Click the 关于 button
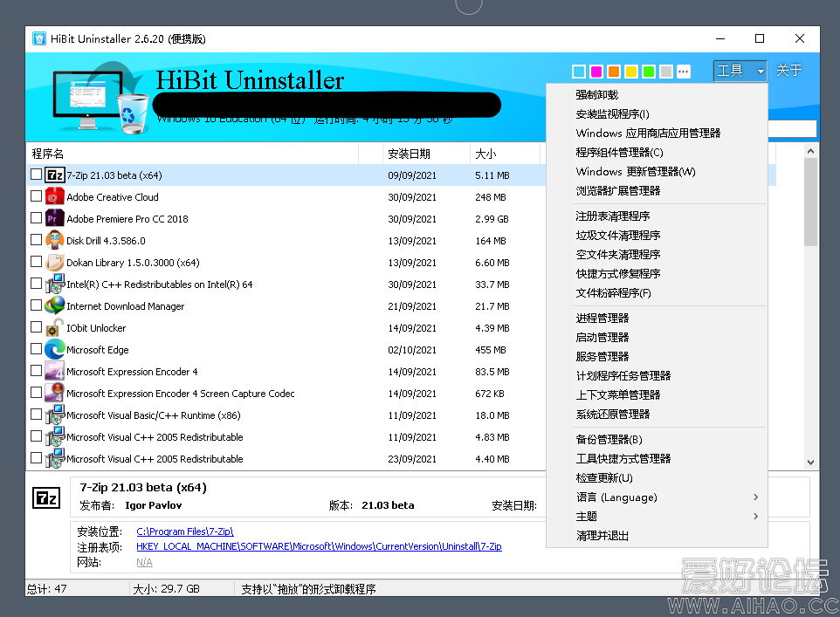The image size is (840, 617). (x=788, y=71)
